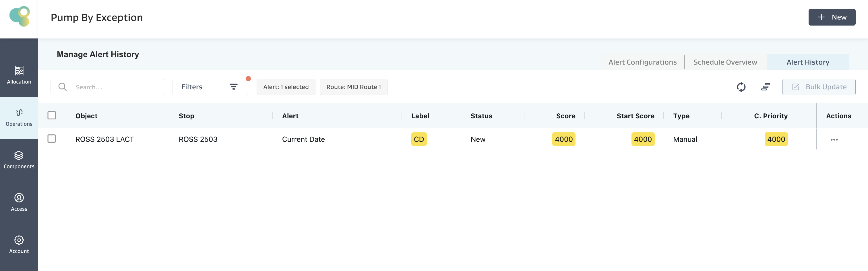Click the yellow CD label badge
Viewport: 868px width, 271px height.
(418, 139)
